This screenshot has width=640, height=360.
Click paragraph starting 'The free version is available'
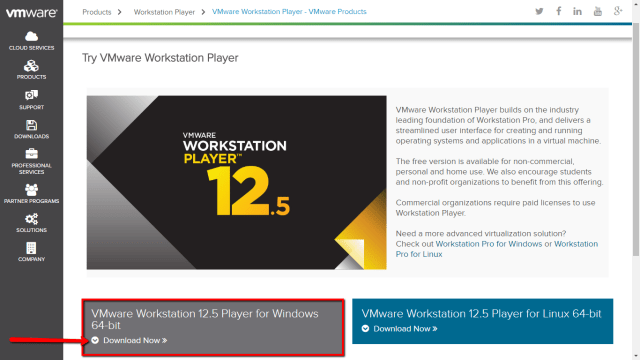point(499,172)
